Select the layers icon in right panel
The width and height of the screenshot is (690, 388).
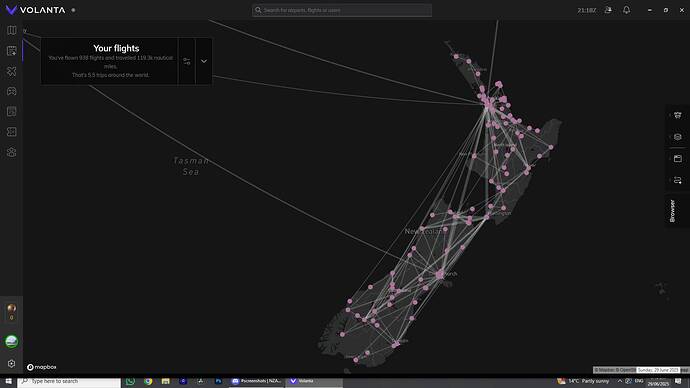point(678,137)
